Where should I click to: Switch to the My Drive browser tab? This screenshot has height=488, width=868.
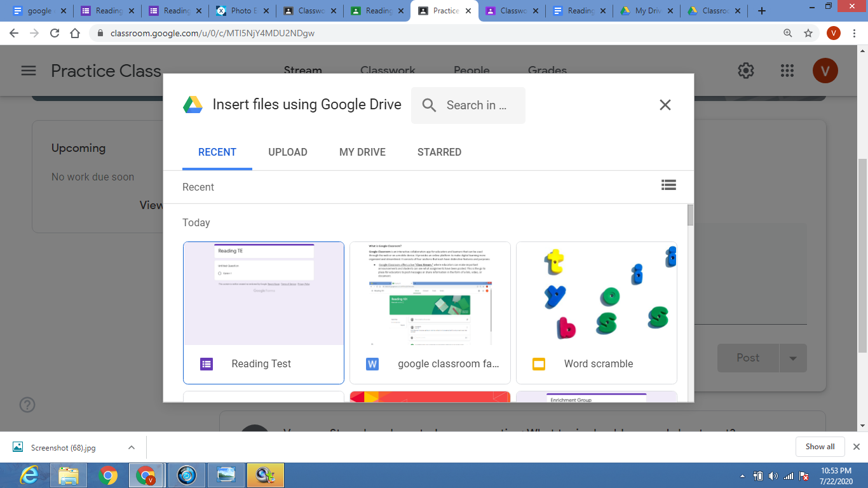[x=648, y=11]
